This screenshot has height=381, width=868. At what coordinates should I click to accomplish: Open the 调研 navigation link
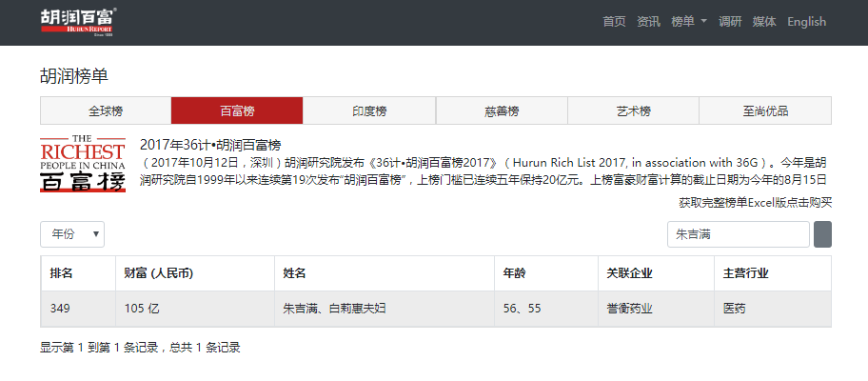pos(730,22)
